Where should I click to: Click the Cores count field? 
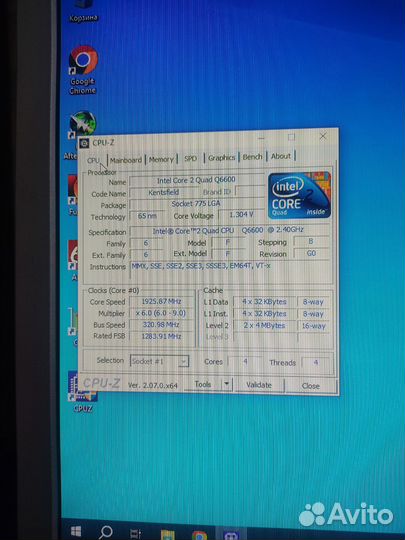(x=246, y=362)
